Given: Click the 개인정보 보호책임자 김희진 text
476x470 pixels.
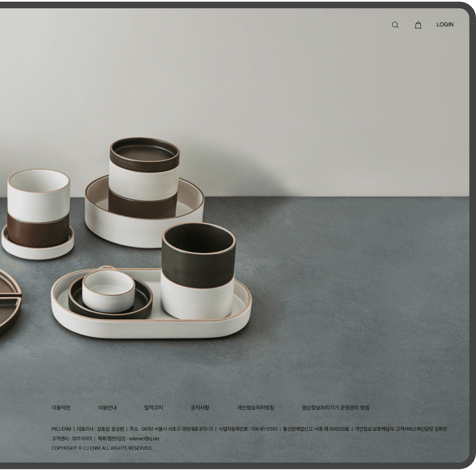Looking at the screenshot, I should pyautogui.click(x=401, y=429).
